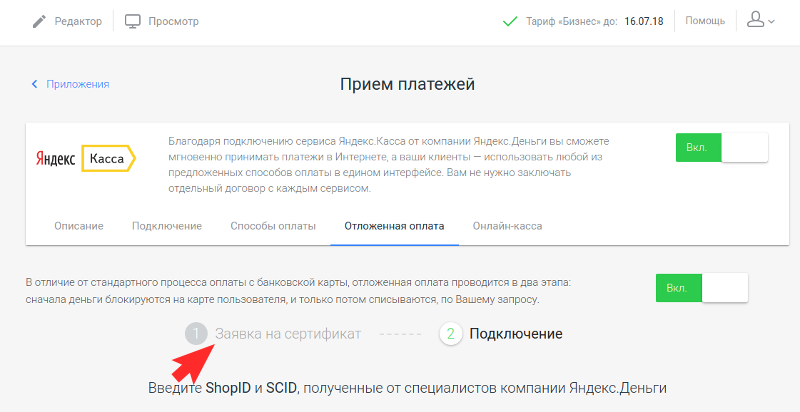
Task: Switch to the Подключение tab
Action: pyautogui.click(x=167, y=226)
